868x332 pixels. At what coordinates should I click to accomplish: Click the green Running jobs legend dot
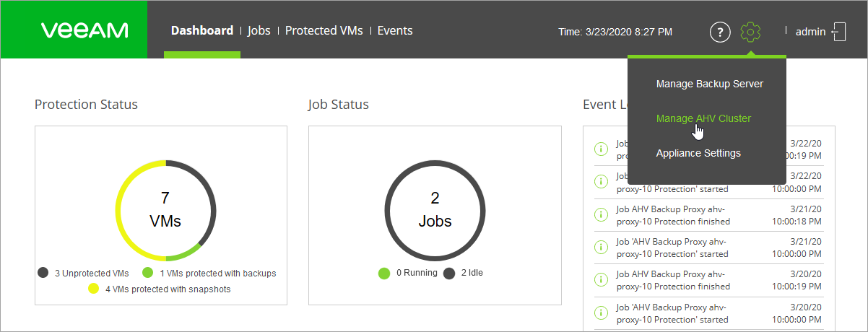tap(384, 273)
